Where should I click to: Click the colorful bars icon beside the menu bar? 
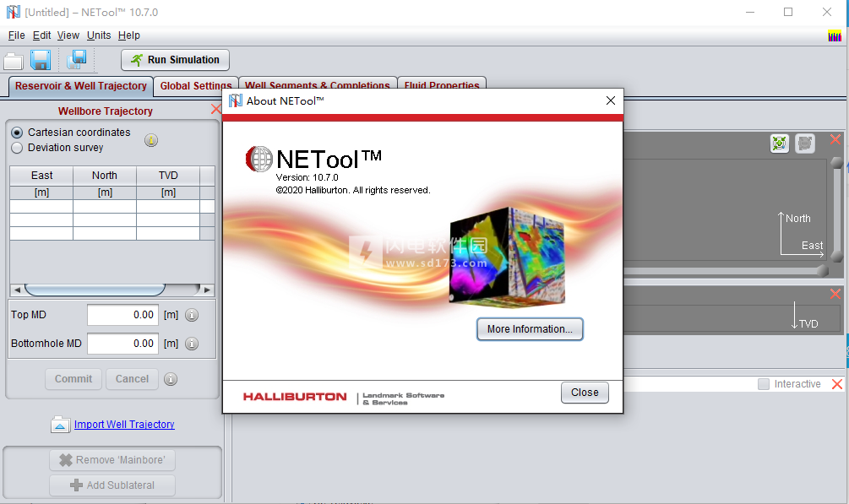tap(835, 36)
